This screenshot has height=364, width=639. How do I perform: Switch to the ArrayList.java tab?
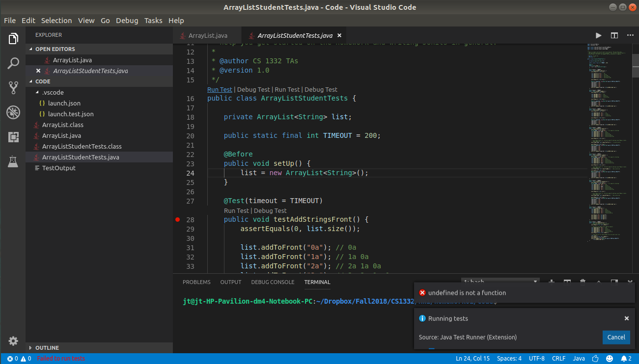(207, 35)
